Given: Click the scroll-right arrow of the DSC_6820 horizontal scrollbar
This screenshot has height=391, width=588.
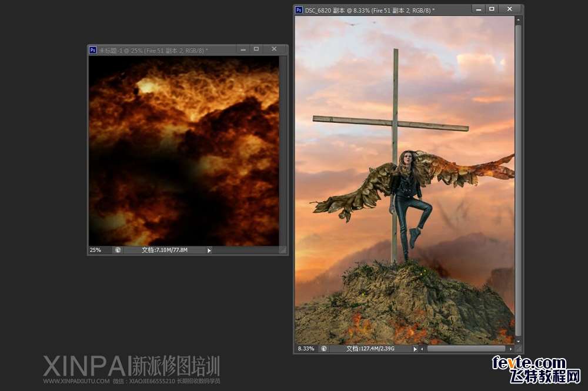Looking at the screenshot, I should [510, 349].
